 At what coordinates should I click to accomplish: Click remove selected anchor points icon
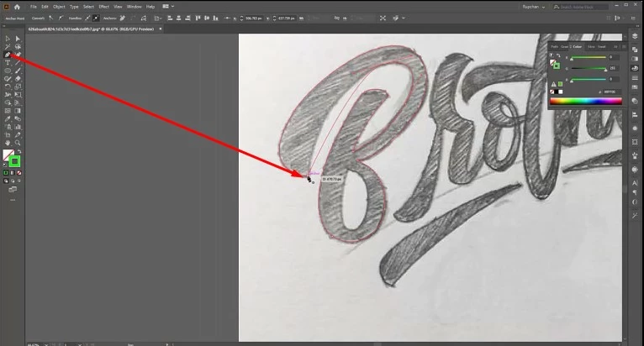click(123, 18)
